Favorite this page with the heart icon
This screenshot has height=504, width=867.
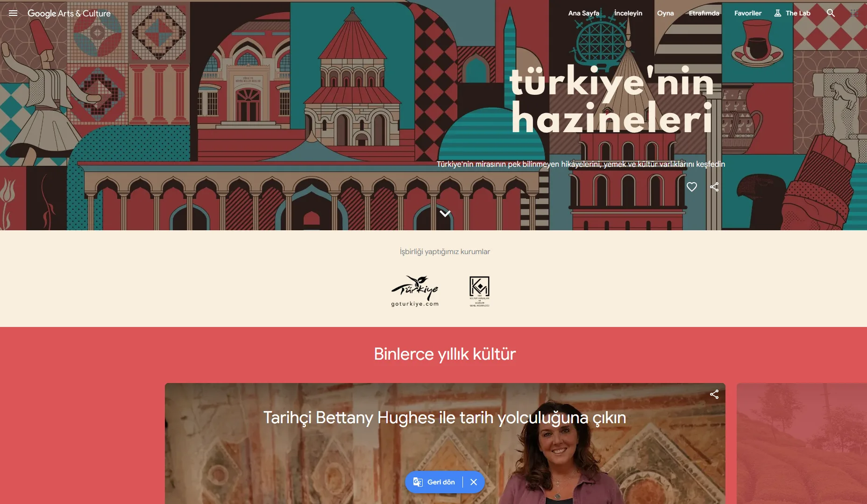(692, 187)
